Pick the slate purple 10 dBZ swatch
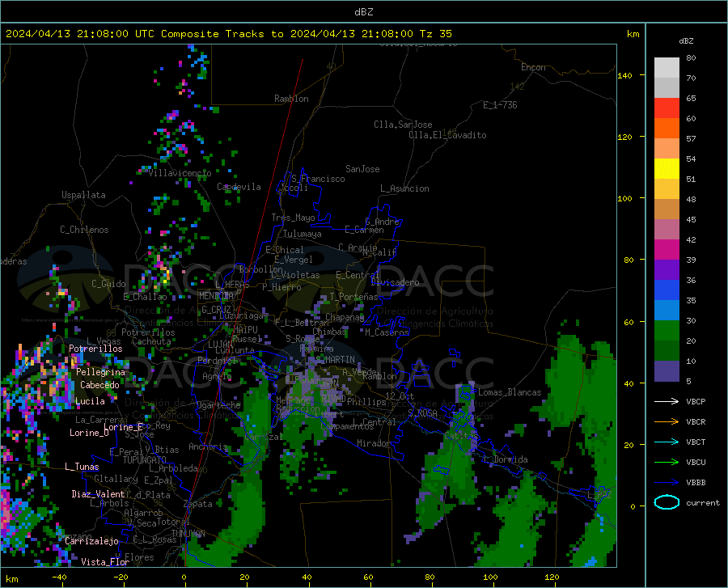Viewport: 728px width, 588px height. pos(667,371)
